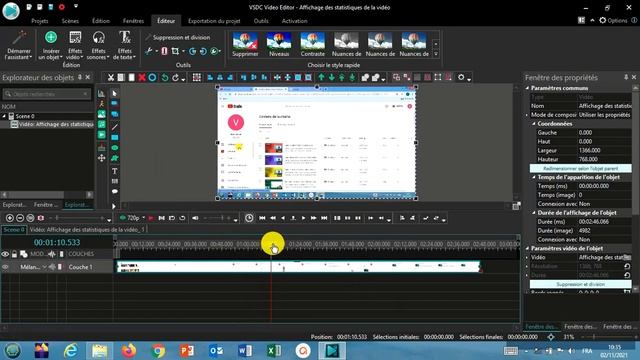This screenshot has width=640, height=360.
Task: Click the crop tool icon in Outils
Action: (x=175, y=51)
